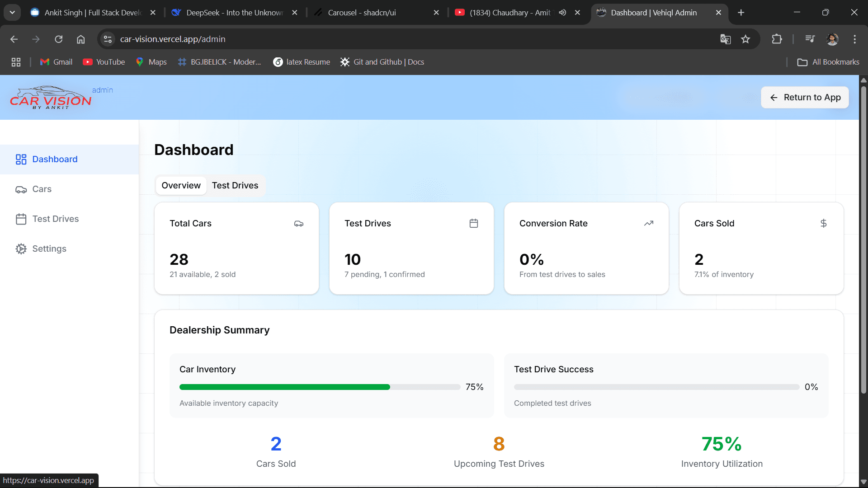Open a new browser tab
The width and height of the screenshot is (868, 488).
click(741, 13)
